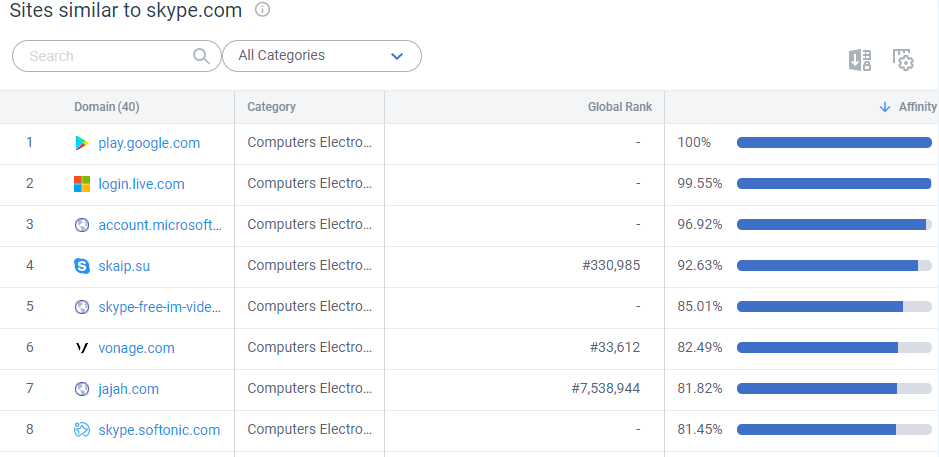
Task: Click the chevron arrow in All Categories
Action: pos(396,56)
